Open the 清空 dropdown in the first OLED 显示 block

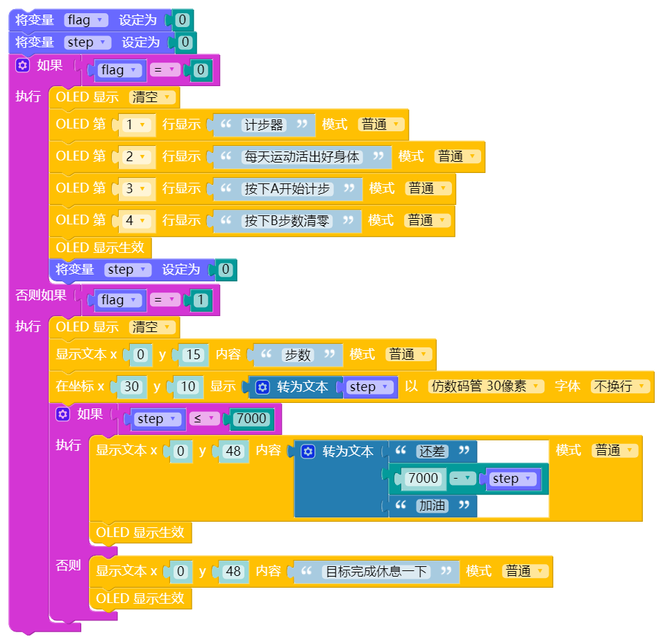tap(152, 97)
